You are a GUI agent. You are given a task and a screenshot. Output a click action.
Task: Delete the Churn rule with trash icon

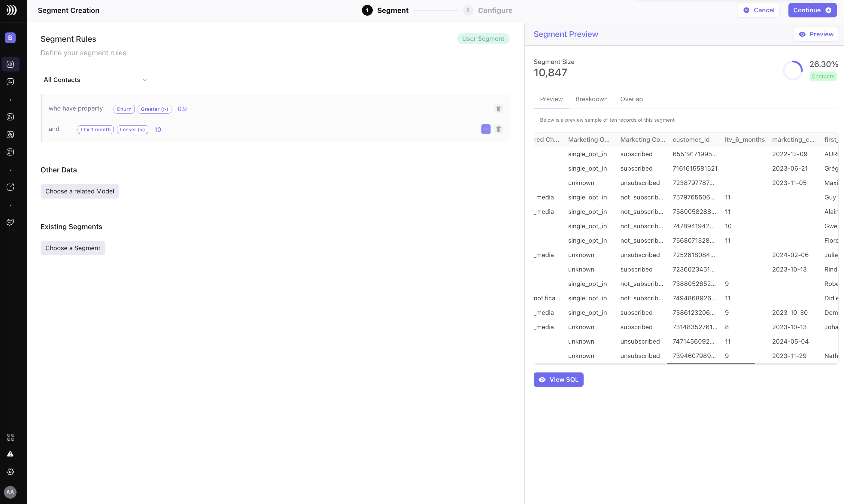click(498, 109)
